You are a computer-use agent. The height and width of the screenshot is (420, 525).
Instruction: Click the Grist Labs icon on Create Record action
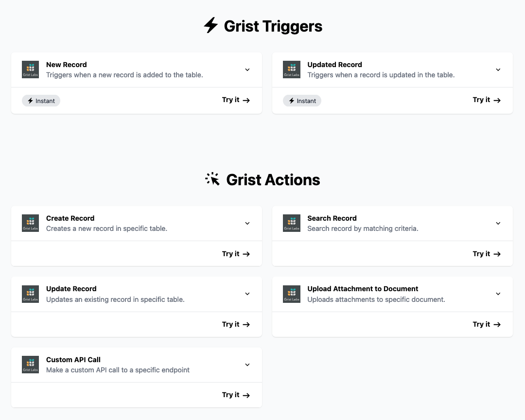(30, 223)
